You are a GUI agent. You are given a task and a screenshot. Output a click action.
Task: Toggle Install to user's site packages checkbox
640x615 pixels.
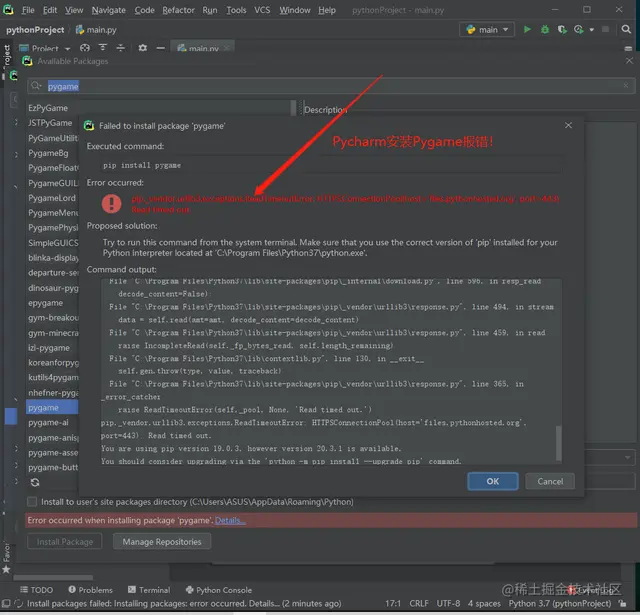point(32,502)
